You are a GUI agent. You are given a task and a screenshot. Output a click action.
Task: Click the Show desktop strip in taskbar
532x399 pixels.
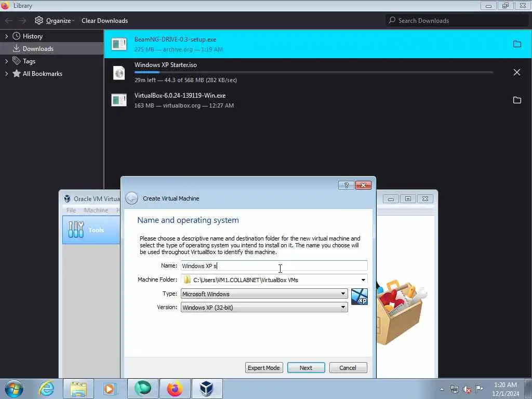[x=528, y=389]
